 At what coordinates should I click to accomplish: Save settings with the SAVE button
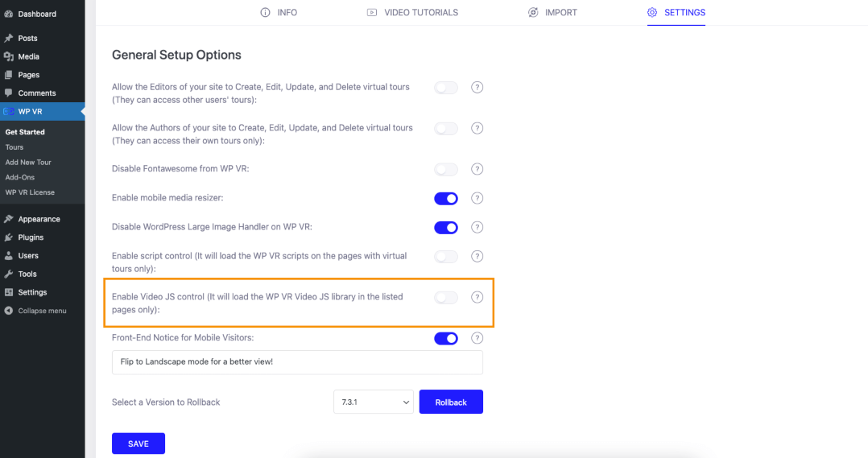coord(138,444)
